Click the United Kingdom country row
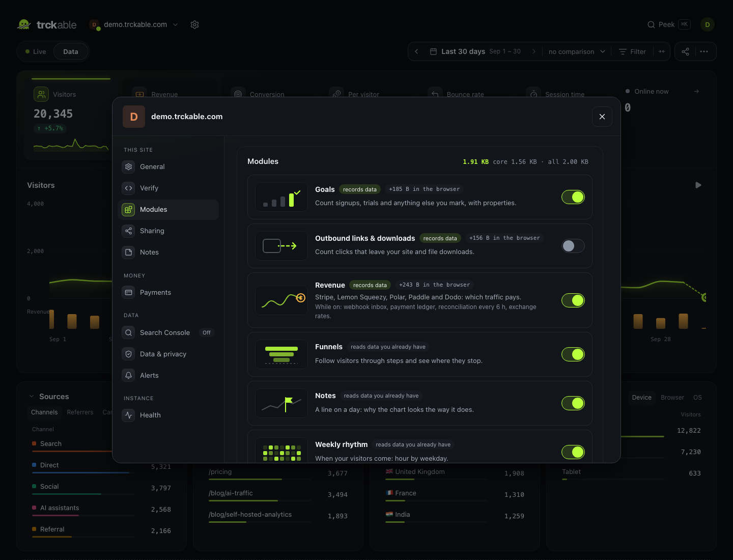Screen dimensions: 733x560 [455, 473]
